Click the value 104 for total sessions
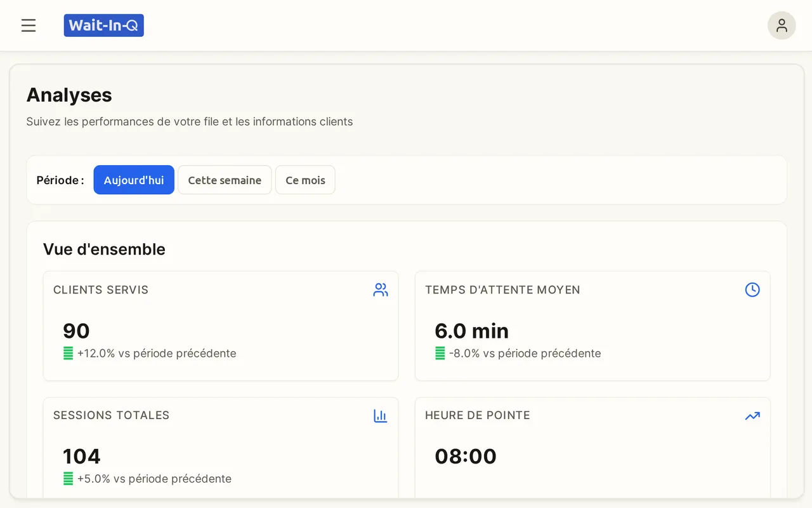The image size is (812, 508). pos(82,457)
